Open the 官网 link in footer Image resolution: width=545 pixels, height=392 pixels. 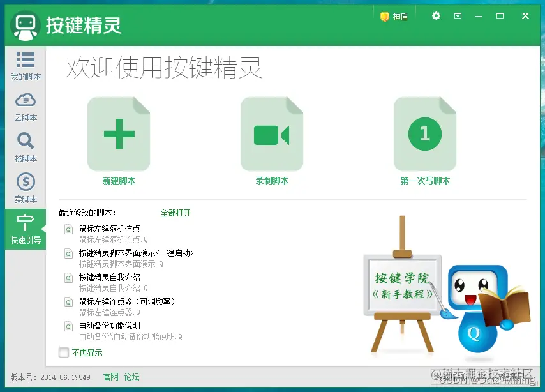tap(111, 377)
